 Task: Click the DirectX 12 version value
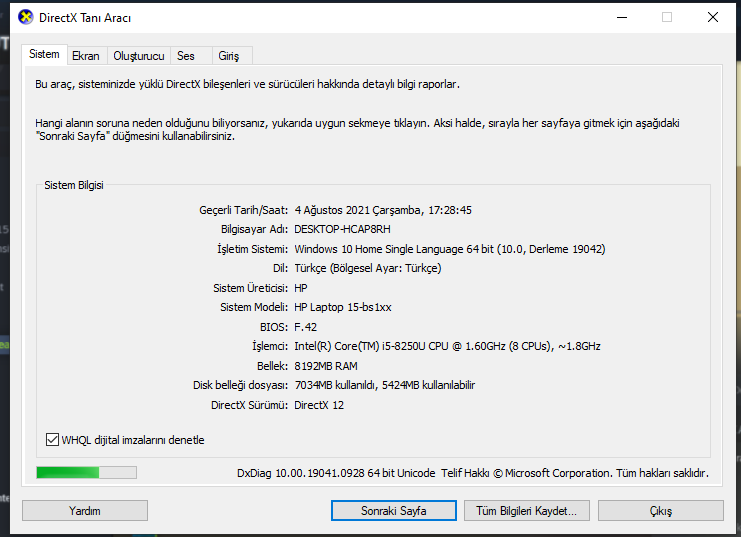click(x=319, y=405)
